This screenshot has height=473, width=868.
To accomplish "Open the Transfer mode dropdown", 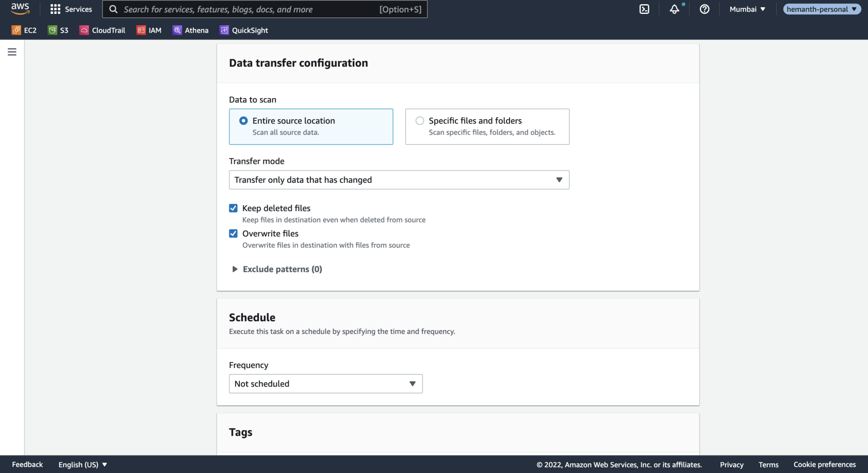I will coord(398,179).
